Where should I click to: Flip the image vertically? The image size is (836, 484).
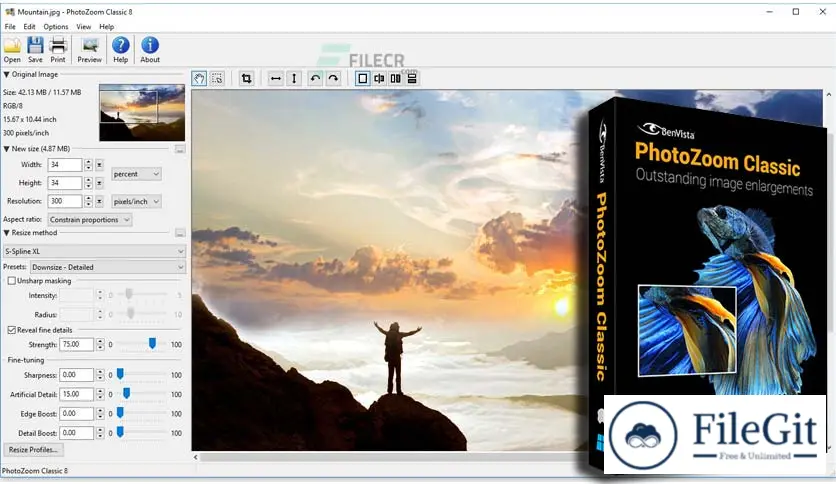point(294,79)
